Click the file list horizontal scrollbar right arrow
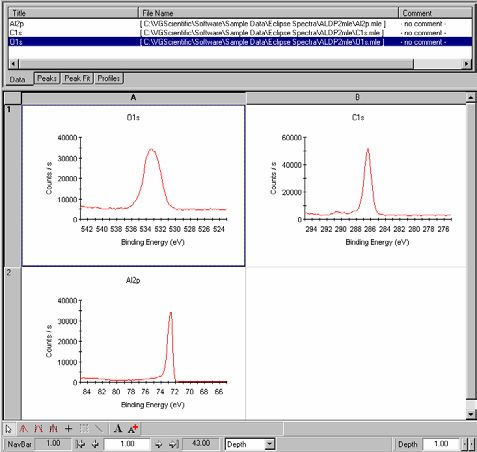 click(467, 63)
